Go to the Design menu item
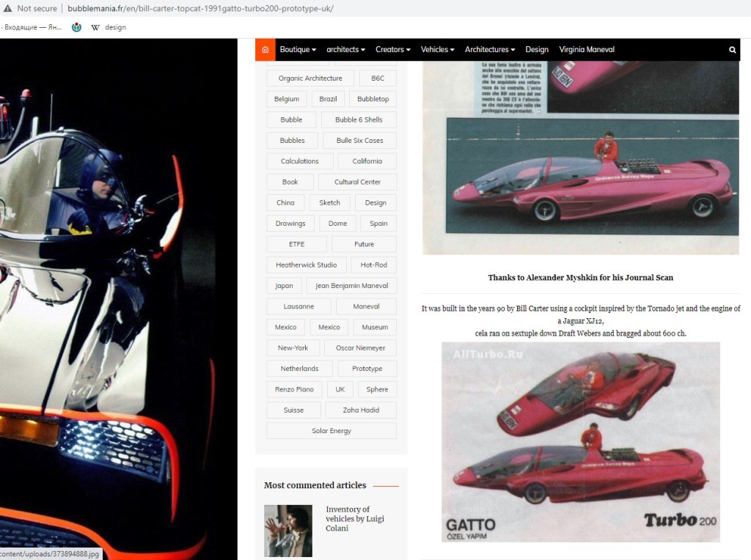The width and height of the screenshot is (751, 560). click(537, 50)
